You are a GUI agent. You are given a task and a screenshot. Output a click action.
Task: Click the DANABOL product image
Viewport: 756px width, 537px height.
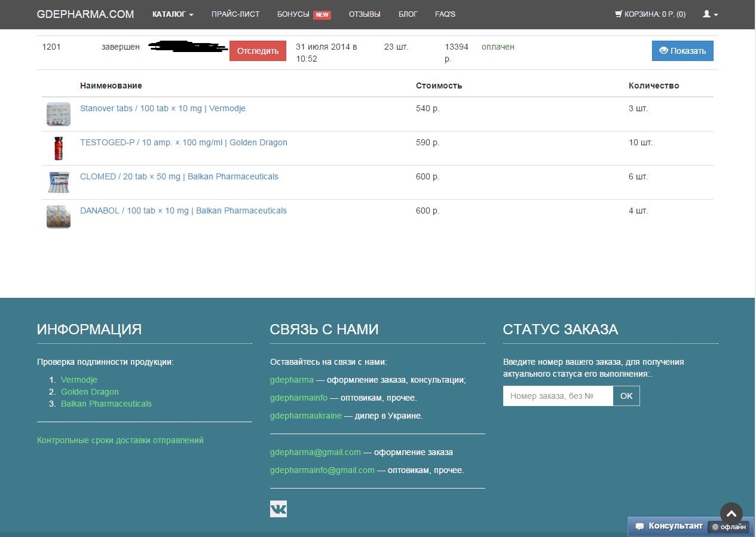click(x=59, y=216)
